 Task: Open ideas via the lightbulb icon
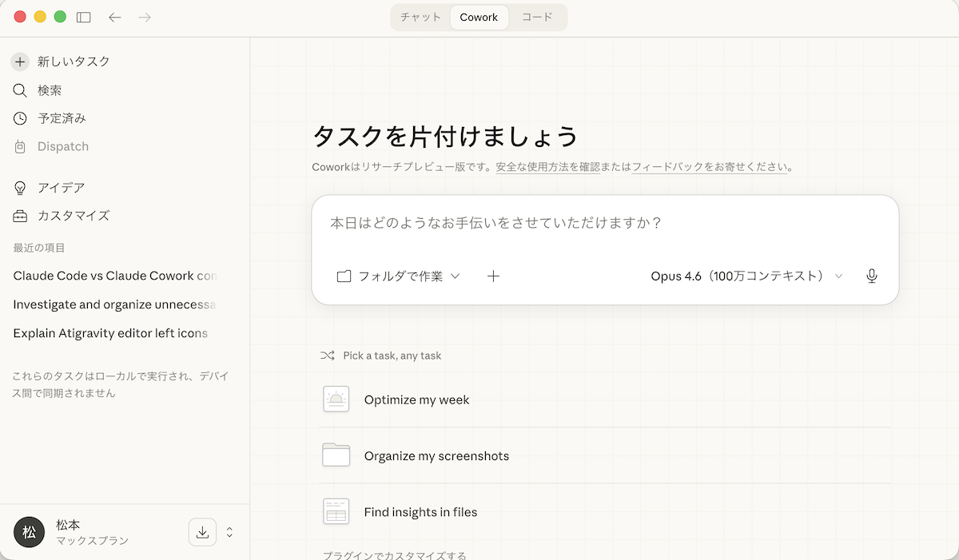(x=20, y=188)
